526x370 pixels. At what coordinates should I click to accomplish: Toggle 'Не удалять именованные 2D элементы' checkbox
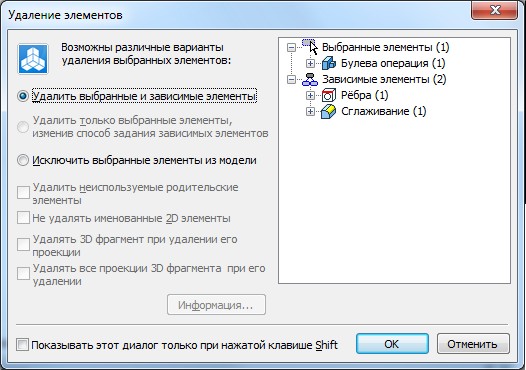[x=23, y=218]
